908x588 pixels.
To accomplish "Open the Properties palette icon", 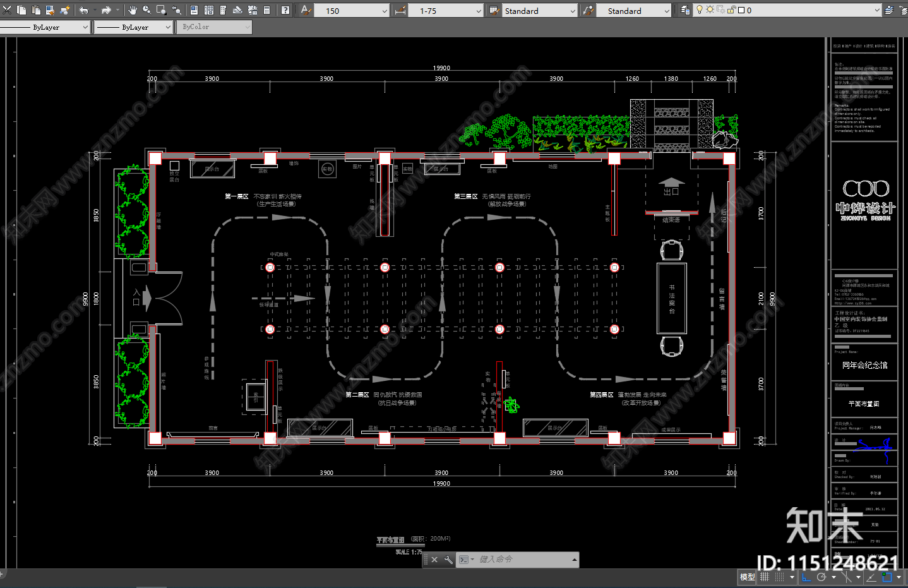I will [x=194, y=10].
